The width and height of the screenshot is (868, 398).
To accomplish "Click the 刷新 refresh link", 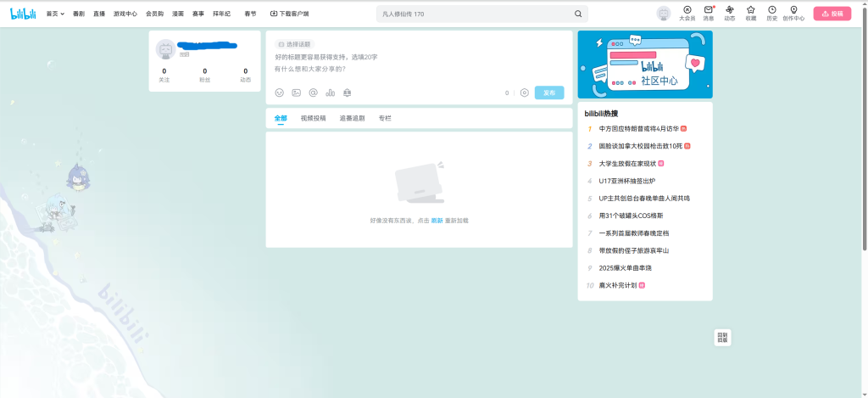I will [x=437, y=220].
